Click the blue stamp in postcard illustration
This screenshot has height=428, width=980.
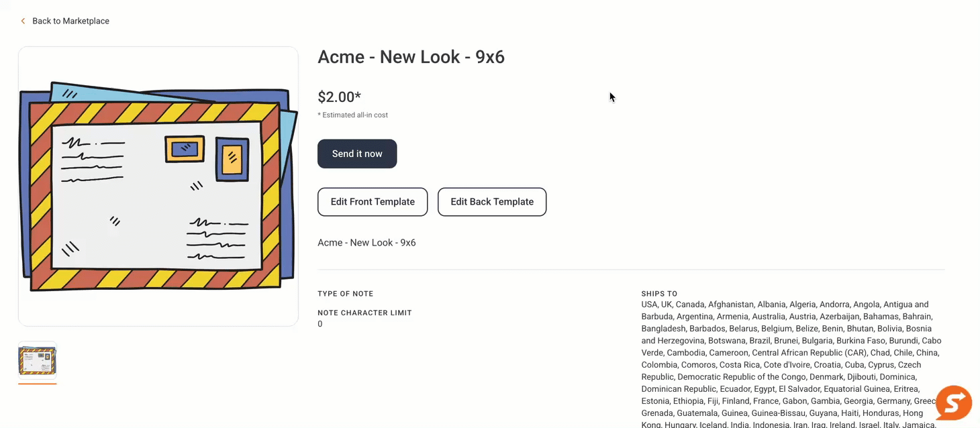point(232,159)
